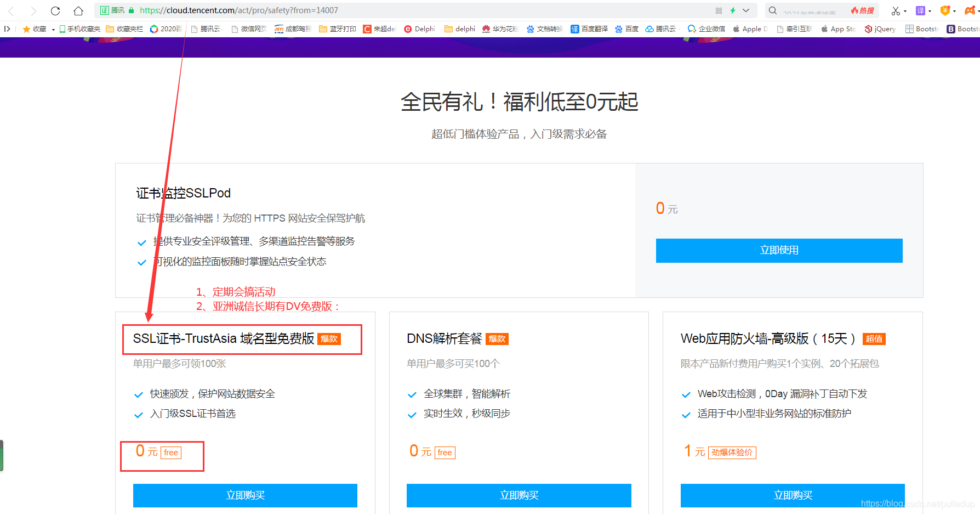The height and width of the screenshot is (514, 980).
Task: Go back to the previous page
Action: (x=11, y=10)
